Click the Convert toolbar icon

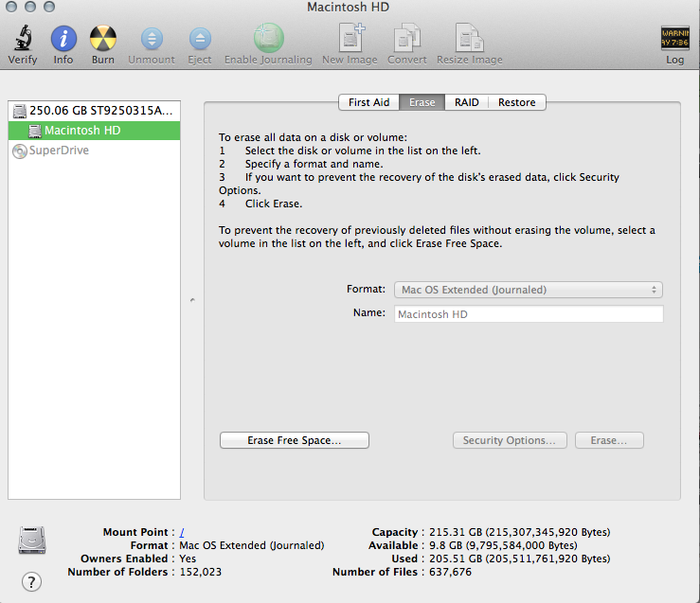point(406,38)
